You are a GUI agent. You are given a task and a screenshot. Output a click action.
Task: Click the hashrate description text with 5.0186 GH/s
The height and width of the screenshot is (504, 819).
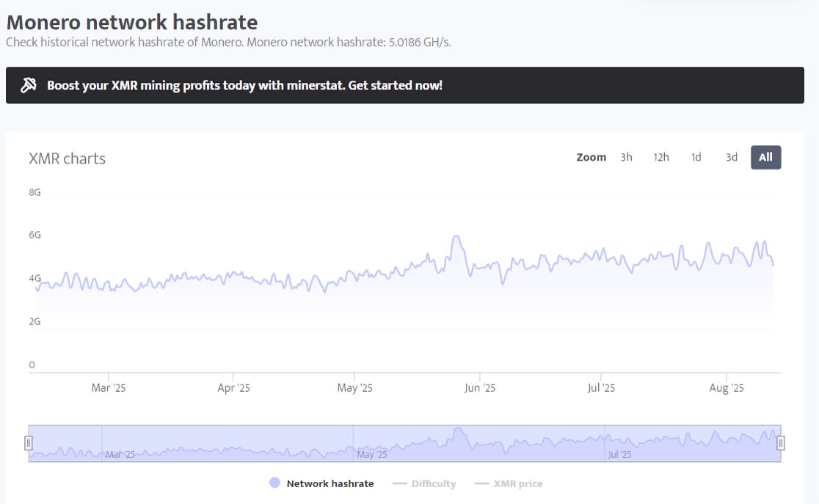point(228,43)
